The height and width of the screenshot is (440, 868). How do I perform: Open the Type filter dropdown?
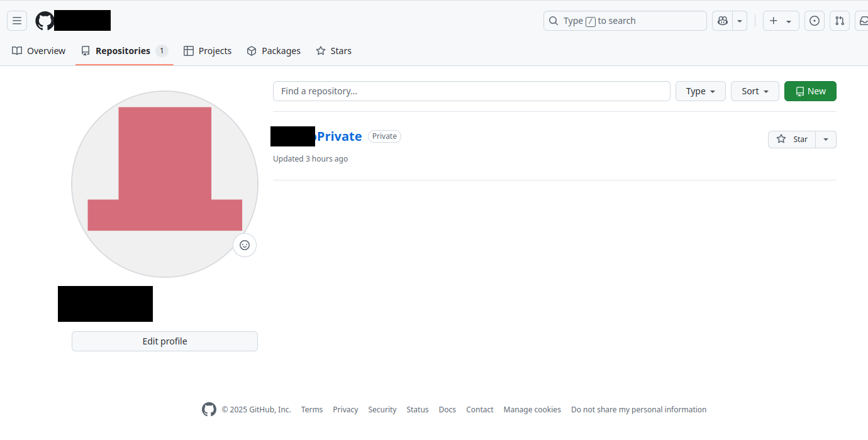click(700, 91)
